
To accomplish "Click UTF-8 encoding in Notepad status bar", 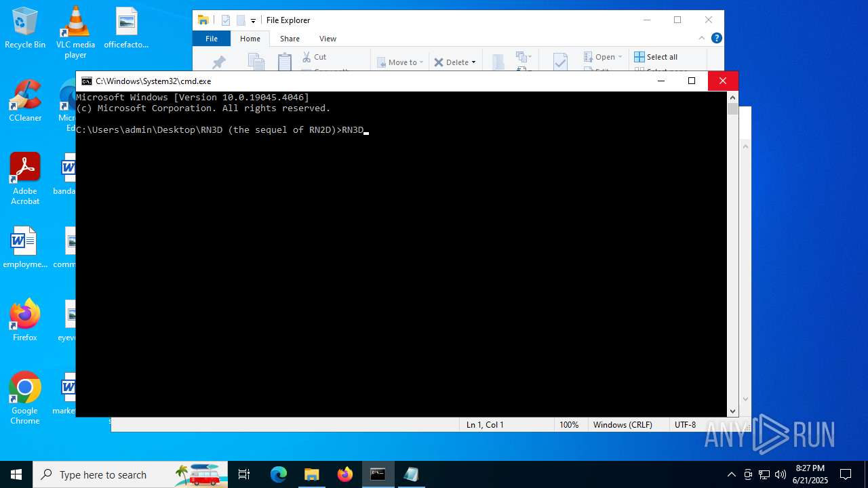I will point(686,425).
